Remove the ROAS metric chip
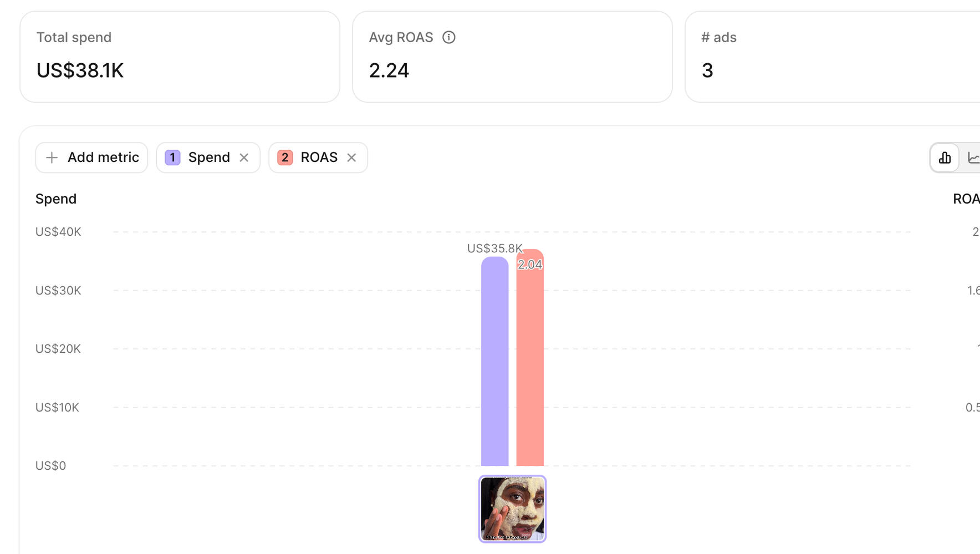Image resolution: width=980 pixels, height=554 pixels. pyautogui.click(x=351, y=157)
